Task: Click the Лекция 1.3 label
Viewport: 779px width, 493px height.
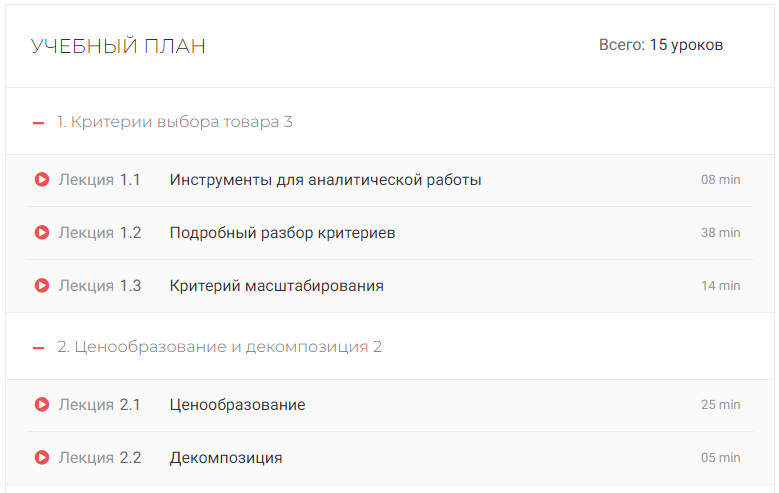Action: click(100, 286)
